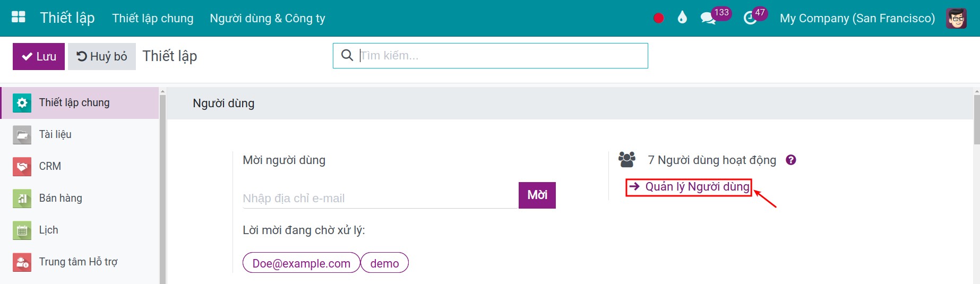The image size is (980, 284).
Task: Click the Doe@example.com pending invitation tag
Action: pyautogui.click(x=301, y=263)
